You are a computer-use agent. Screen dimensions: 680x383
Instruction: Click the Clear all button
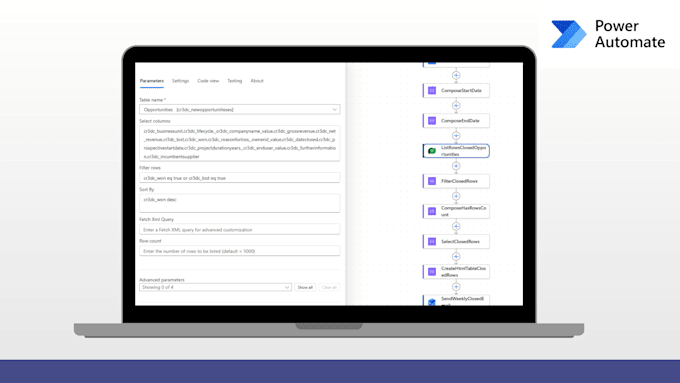tap(329, 287)
